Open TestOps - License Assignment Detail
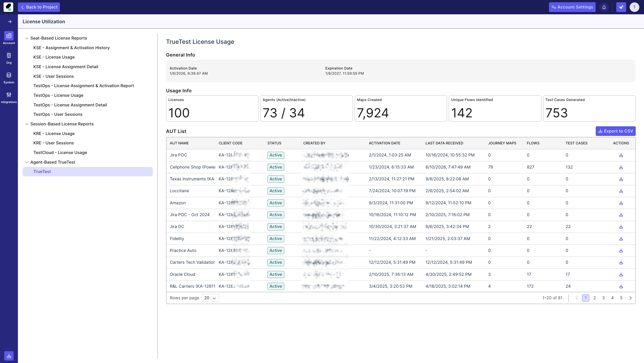Image resolution: width=644 pixels, height=363 pixels. coord(70,105)
